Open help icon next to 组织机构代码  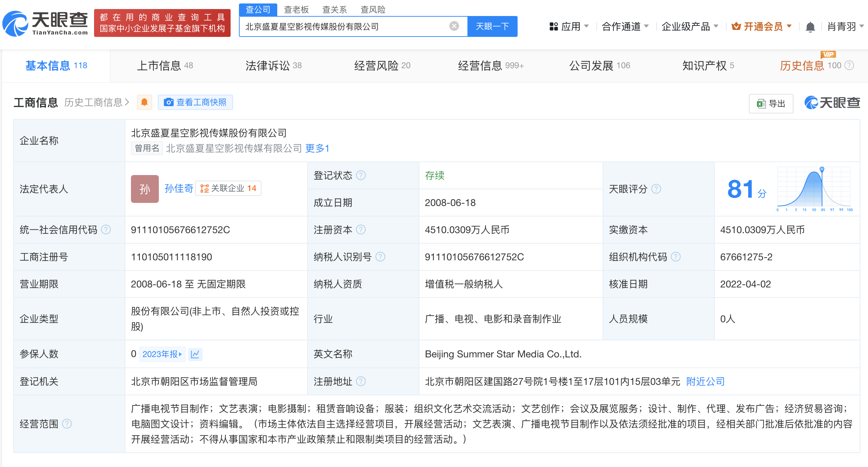[676, 257]
